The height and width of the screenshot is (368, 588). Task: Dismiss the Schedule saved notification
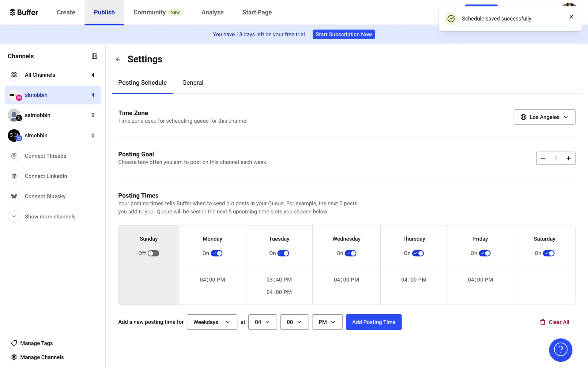point(571,17)
